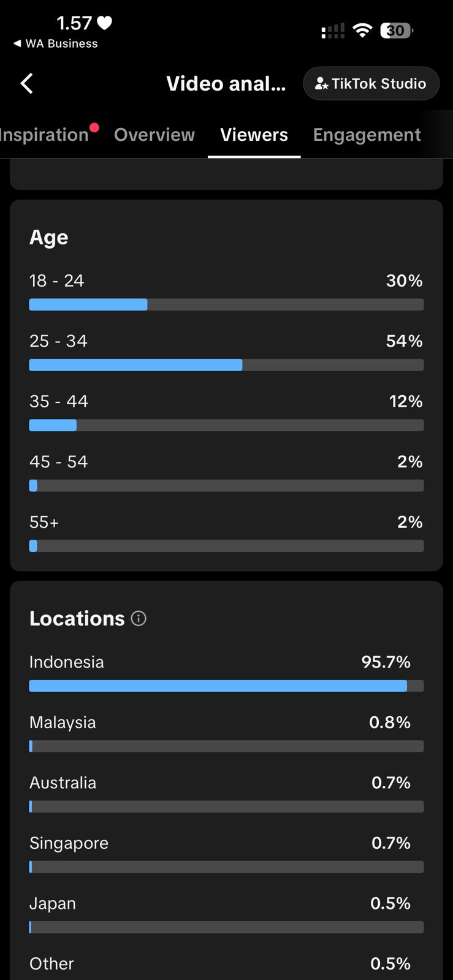Select the Viewers tab

(254, 135)
